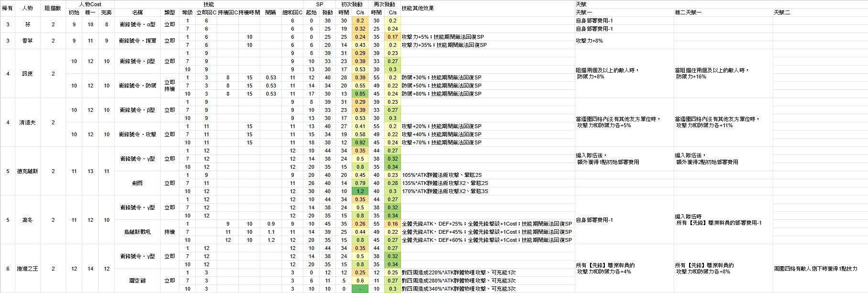Click the character name 推進之王
The height and width of the screenshot is (293, 868).
click(x=27, y=269)
